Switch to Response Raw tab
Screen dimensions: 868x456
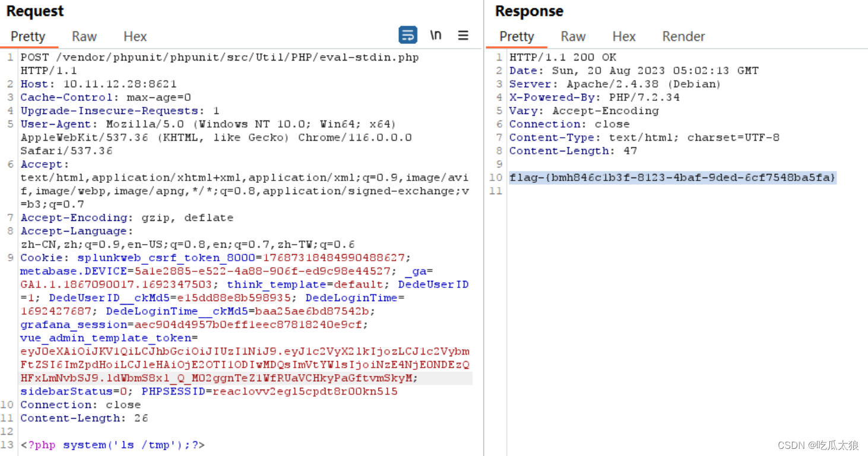click(x=573, y=36)
